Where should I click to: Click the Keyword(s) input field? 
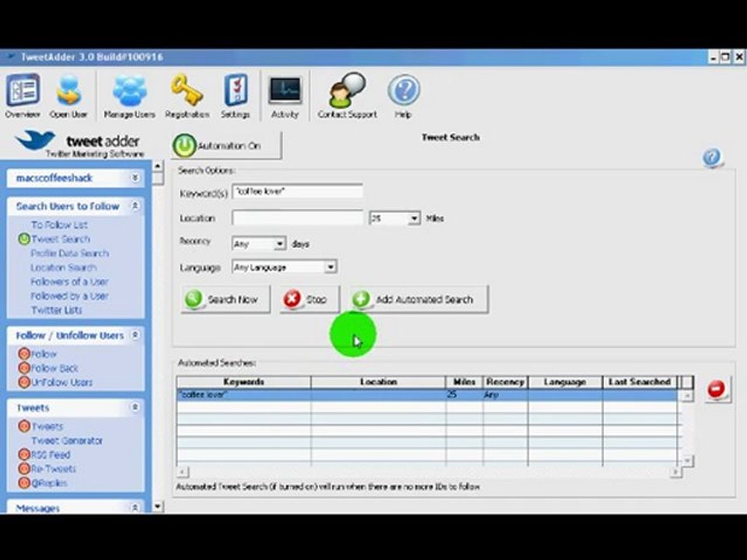tap(297, 191)
